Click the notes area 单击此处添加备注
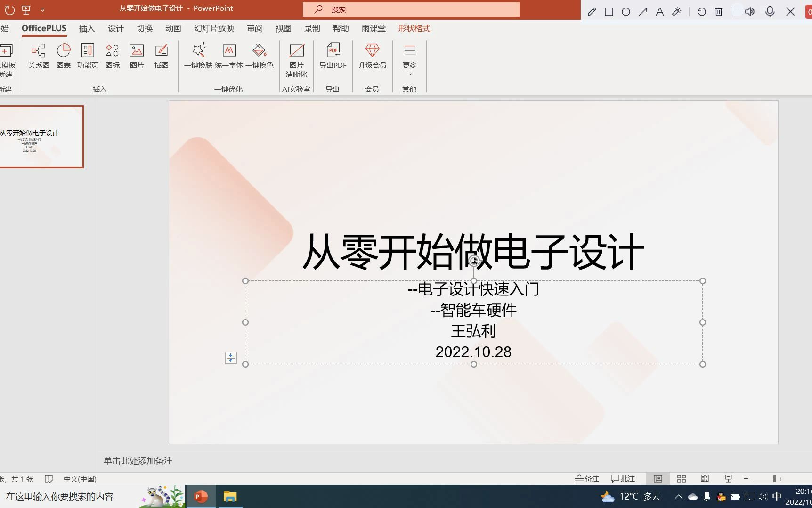812x508 pixels. click(138, 461)
